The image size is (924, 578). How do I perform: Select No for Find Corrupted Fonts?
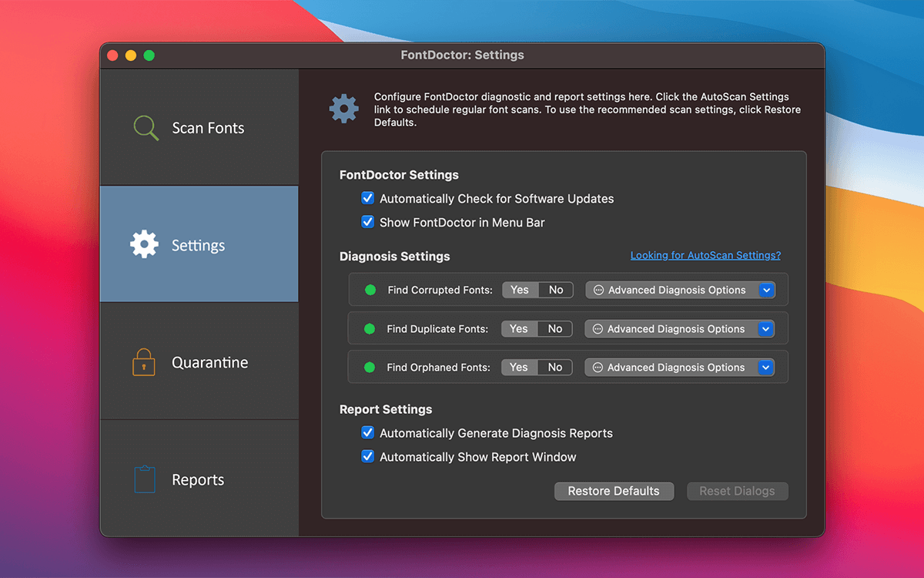(x=556, y=290)
